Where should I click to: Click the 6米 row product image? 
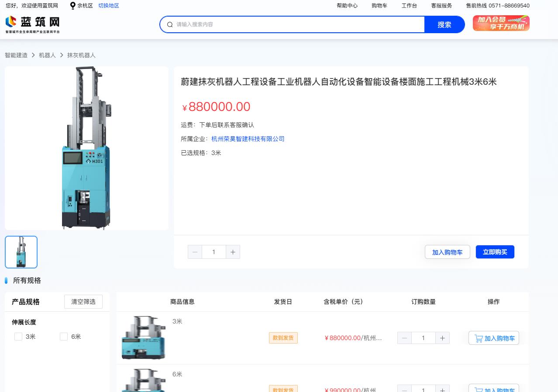pos(144,381)
